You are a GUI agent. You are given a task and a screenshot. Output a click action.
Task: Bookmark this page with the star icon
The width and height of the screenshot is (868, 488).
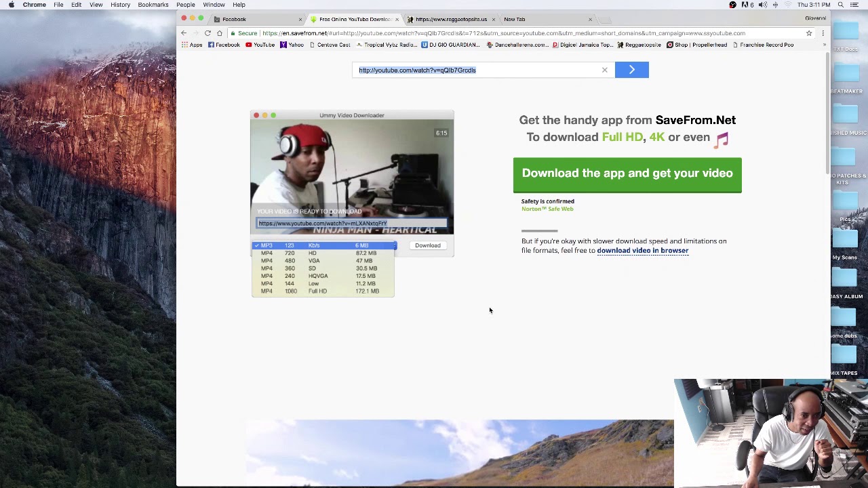(809, 33)
